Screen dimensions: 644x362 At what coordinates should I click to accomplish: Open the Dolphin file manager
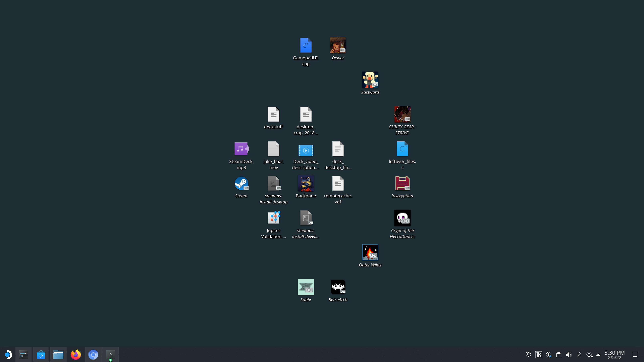coord(58,354)
